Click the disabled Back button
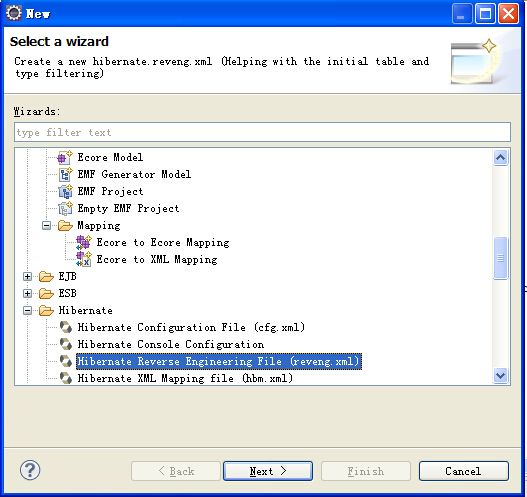 [176, 471]
